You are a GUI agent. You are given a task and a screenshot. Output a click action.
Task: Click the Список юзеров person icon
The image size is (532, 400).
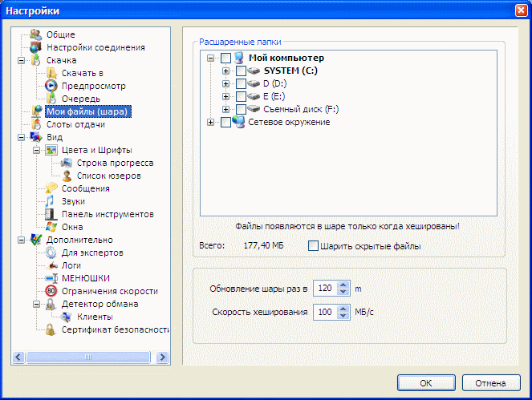click(x=67, y=176)
